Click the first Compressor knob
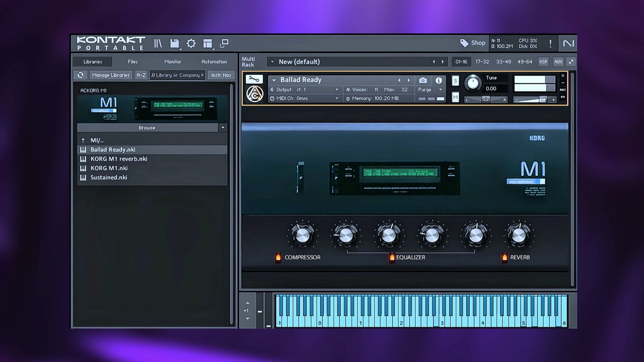The width and height of the screenshot is (644, 362). 302,235
